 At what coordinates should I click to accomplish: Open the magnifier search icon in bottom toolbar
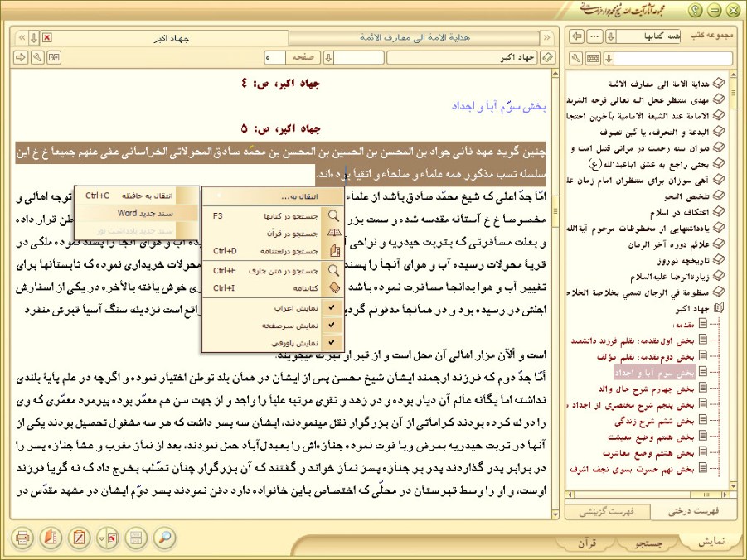(x=165, y=538)
